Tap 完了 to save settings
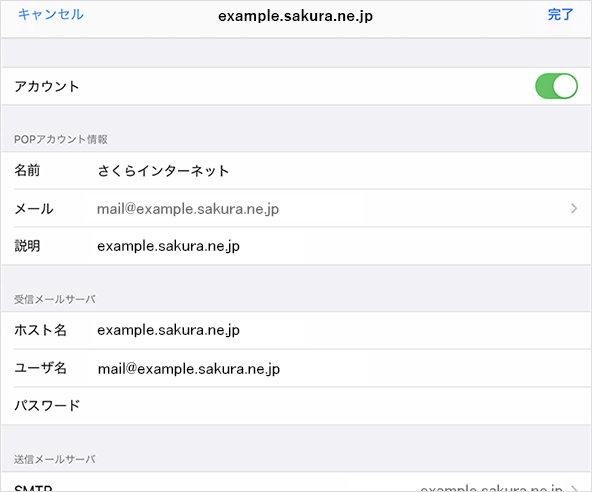The image size is (592, 492). (560, 15)
